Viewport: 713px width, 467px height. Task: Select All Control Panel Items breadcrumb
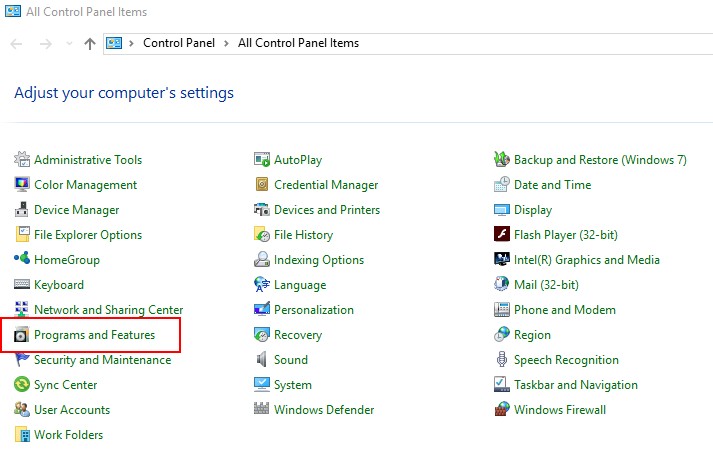[x=298, y=43]
